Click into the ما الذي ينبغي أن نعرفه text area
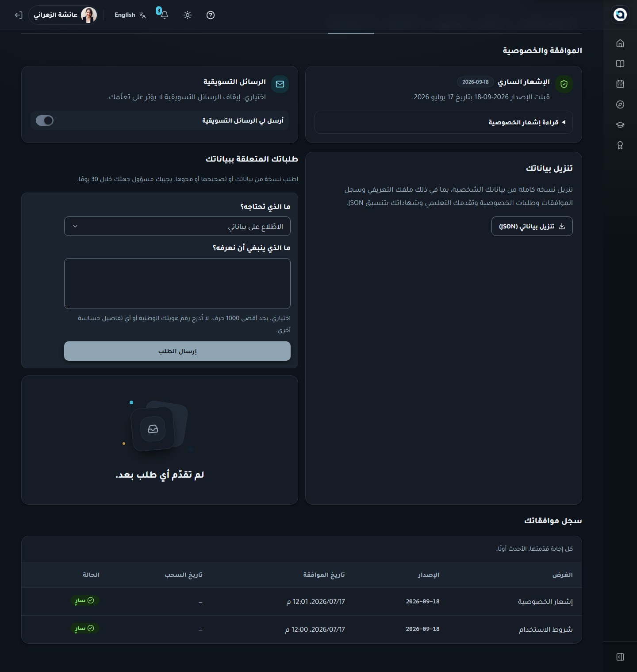 [x=177, y=283]
